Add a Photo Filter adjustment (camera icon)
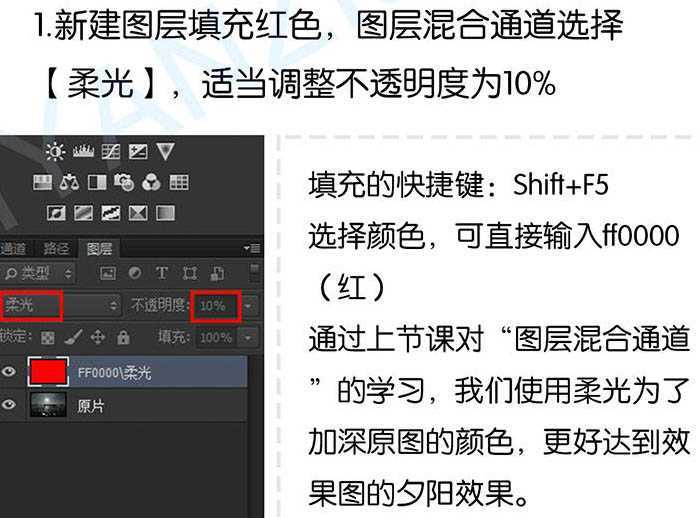This screenshot has height=518, width=698. tap(124, 182)
